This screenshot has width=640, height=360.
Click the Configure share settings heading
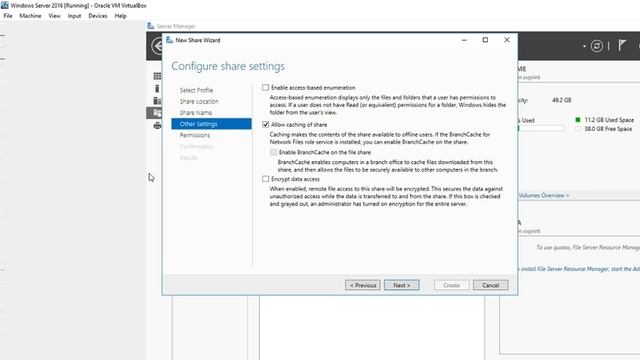click(228, 66)
